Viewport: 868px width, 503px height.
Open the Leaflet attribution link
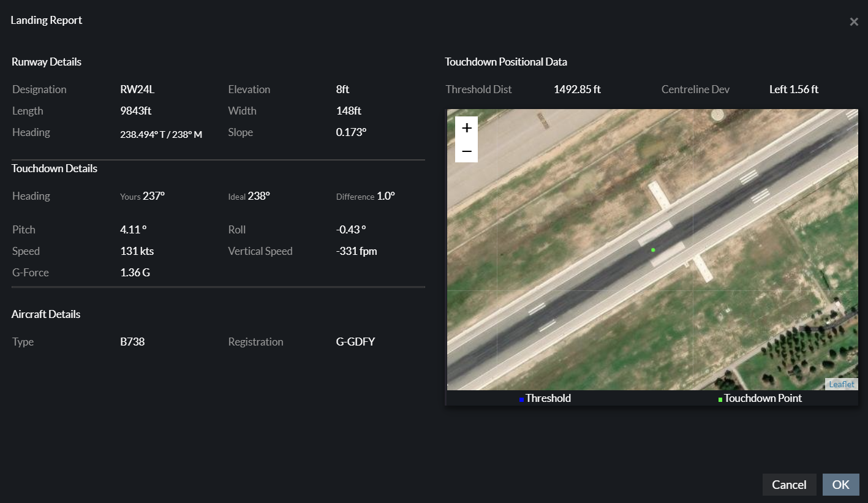[x=841, y=384]
